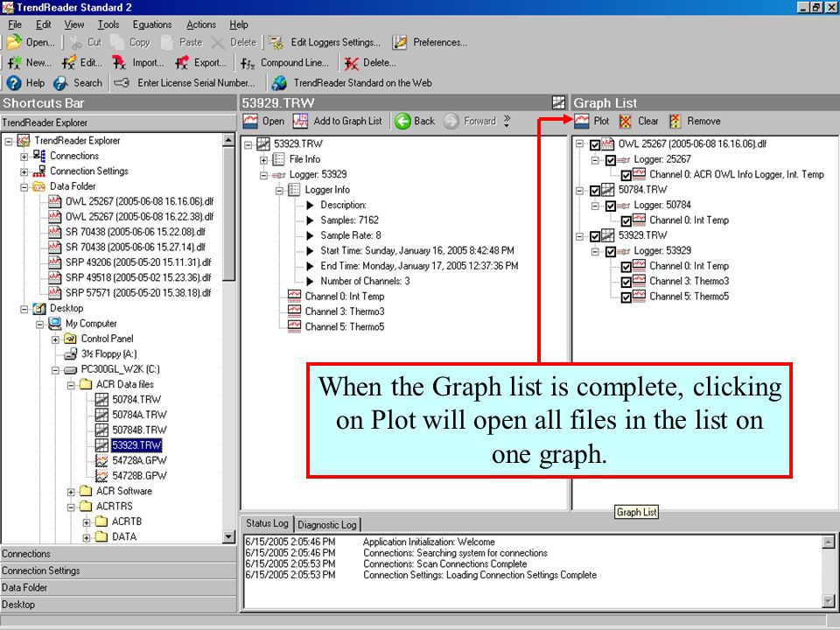This screenshot has width=840, height=630.
Task: Click the Export equation icon
Action: 182,63
